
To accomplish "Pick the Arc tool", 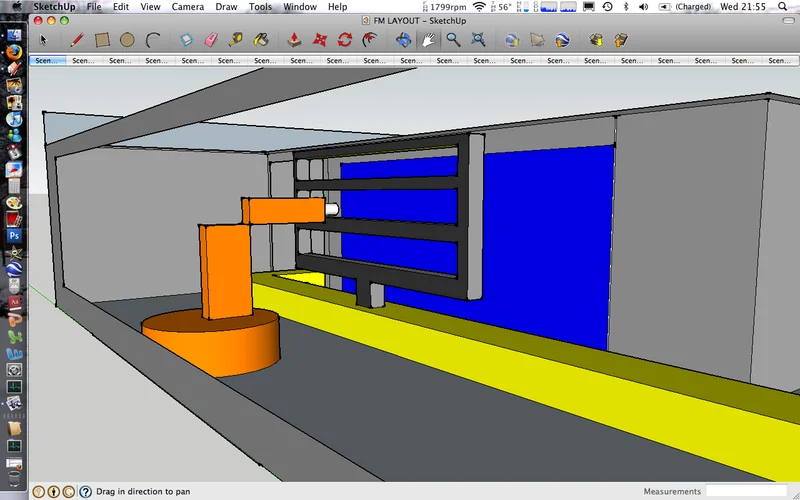I will (x=153, y=40).
